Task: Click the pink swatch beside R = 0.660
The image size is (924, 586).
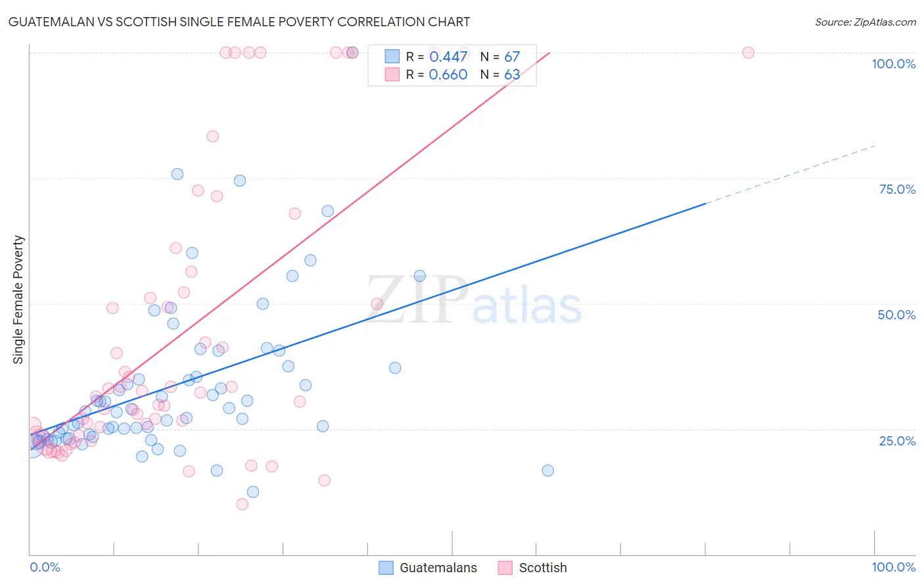Action: (x=392, y=74)
